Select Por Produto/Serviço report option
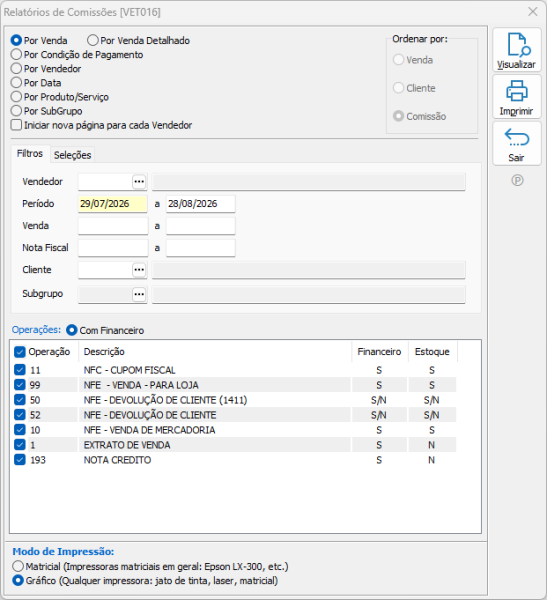 16,97
